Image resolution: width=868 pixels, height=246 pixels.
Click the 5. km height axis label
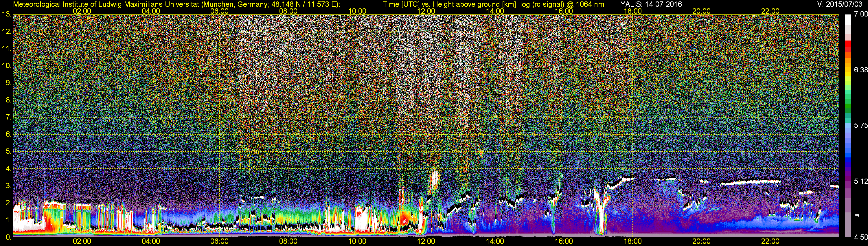pyautogui.click(x=8, y=152)
